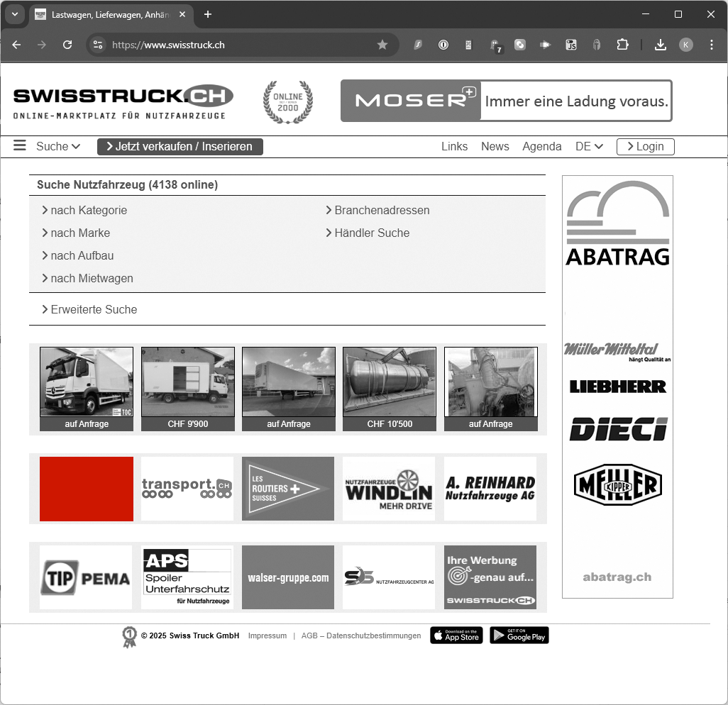Open the Impressum footer link

coord(268,635)
